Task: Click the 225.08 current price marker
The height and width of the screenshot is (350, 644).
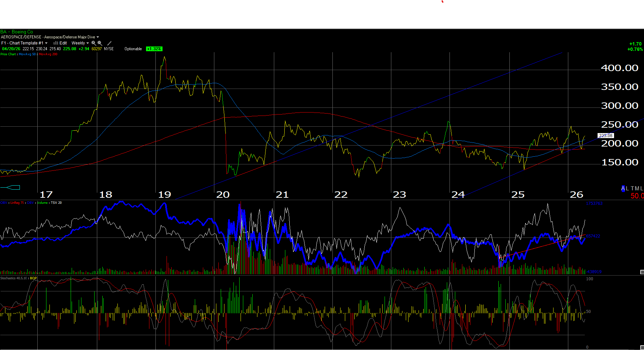Action: click(606, 135)
